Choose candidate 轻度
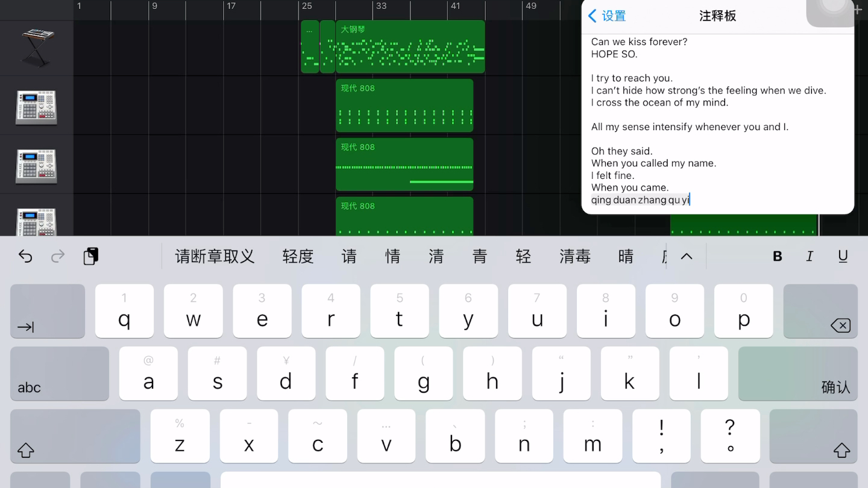 tap(298, 257)
